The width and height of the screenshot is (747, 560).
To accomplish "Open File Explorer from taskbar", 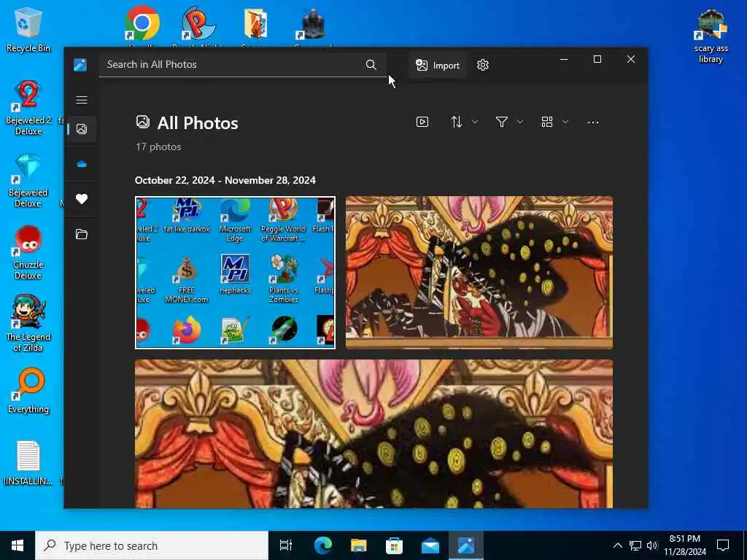I will pyautogui.click(x=358, y=545).
